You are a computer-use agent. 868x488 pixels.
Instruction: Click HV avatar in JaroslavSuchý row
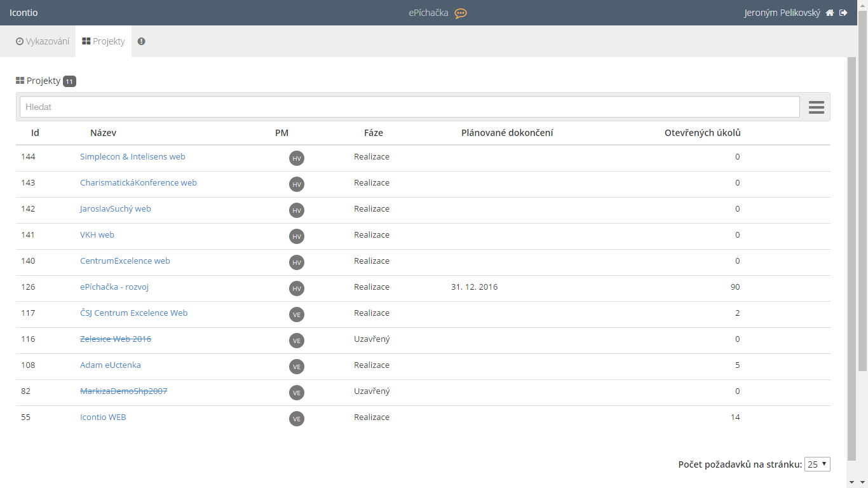[x=296, y=210]
